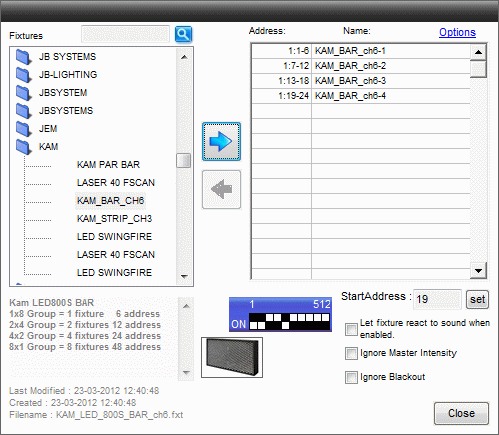499x435 pixels.
Task: Open the Options link
Action: pos(457,32)
